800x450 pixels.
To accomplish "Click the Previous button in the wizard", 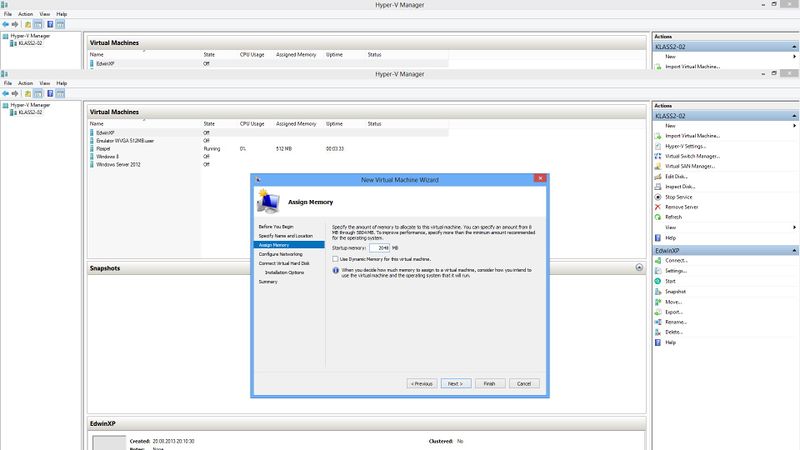I will (422, 384).
